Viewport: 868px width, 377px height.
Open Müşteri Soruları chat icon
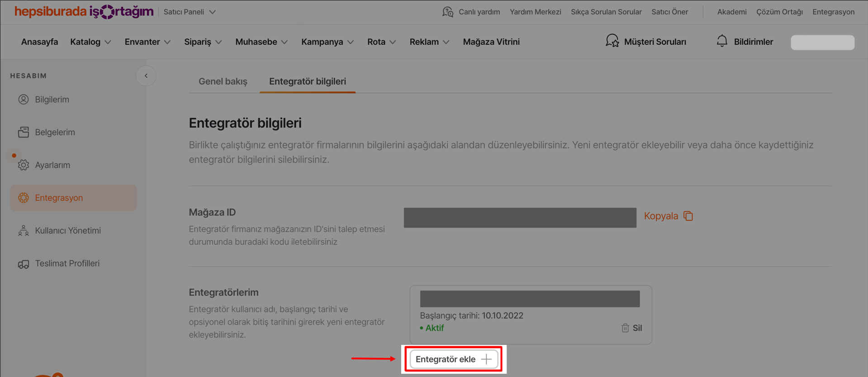[612, 41]
